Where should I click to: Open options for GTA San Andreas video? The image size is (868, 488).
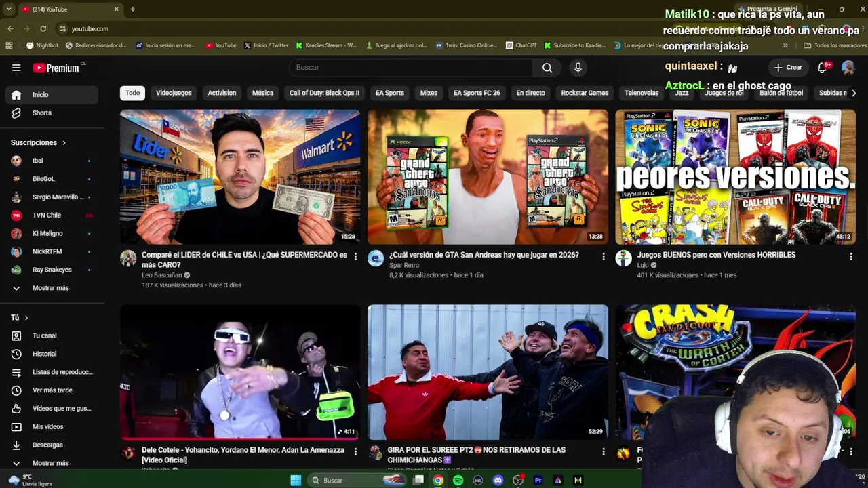603,256
